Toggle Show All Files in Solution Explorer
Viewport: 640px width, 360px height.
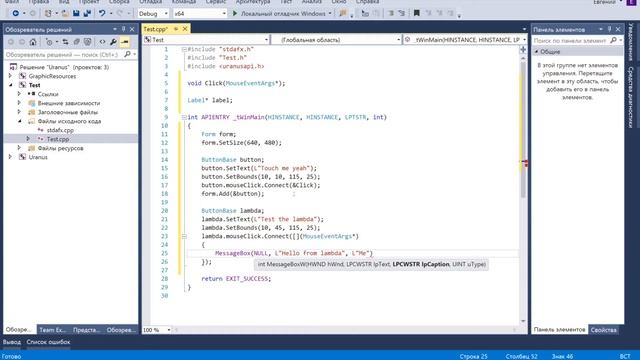coord(87,42)
